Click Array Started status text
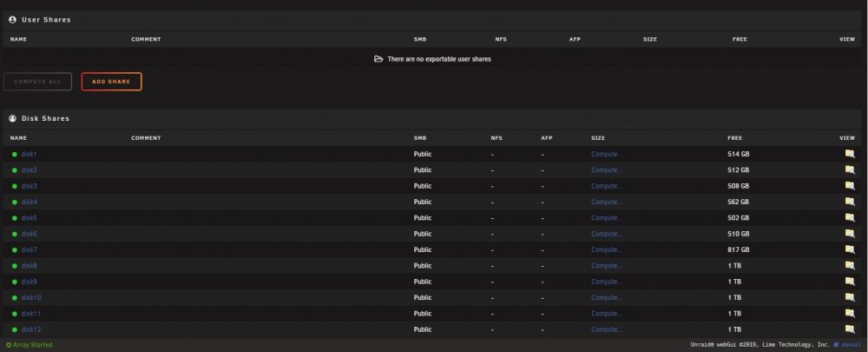Viewport: 868px width, 352px height. [33, 345]
